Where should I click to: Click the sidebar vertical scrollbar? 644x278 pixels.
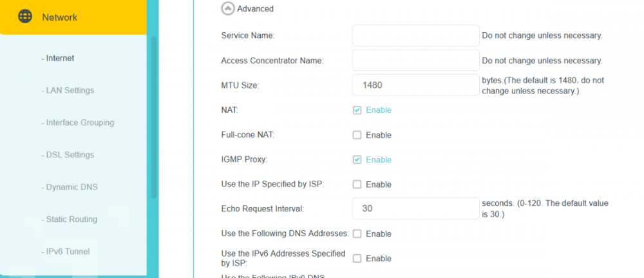[x=153, y=116]
